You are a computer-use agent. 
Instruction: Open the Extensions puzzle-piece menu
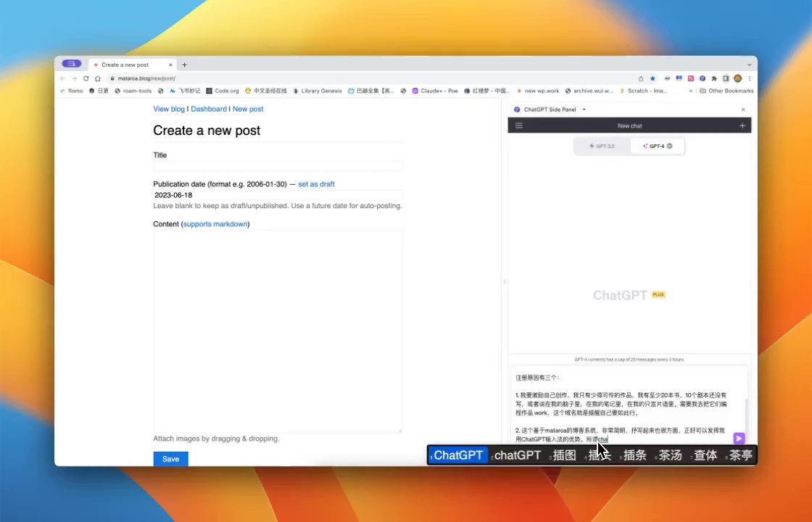(714, 79)
